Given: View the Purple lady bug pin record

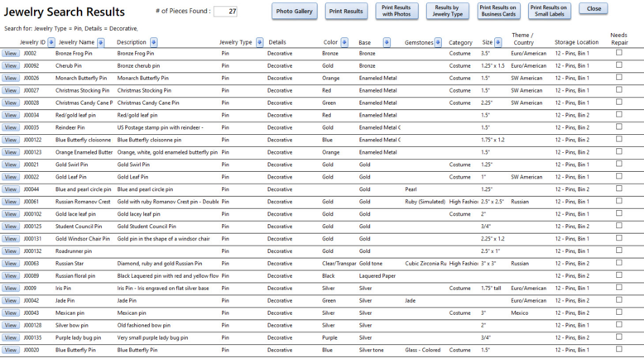Looking at the screenshot, I should point(10,337).
